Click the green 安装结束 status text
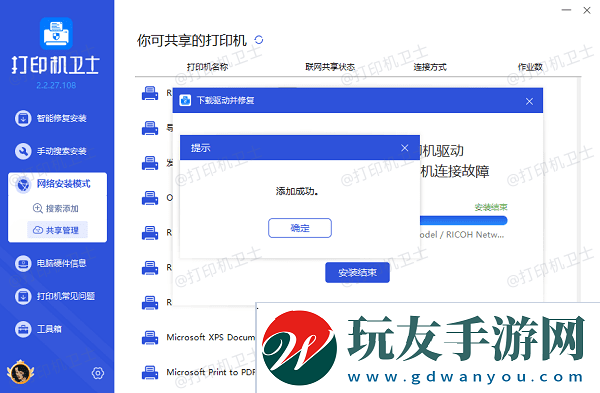600x393 pixels. tap(491, 207)
